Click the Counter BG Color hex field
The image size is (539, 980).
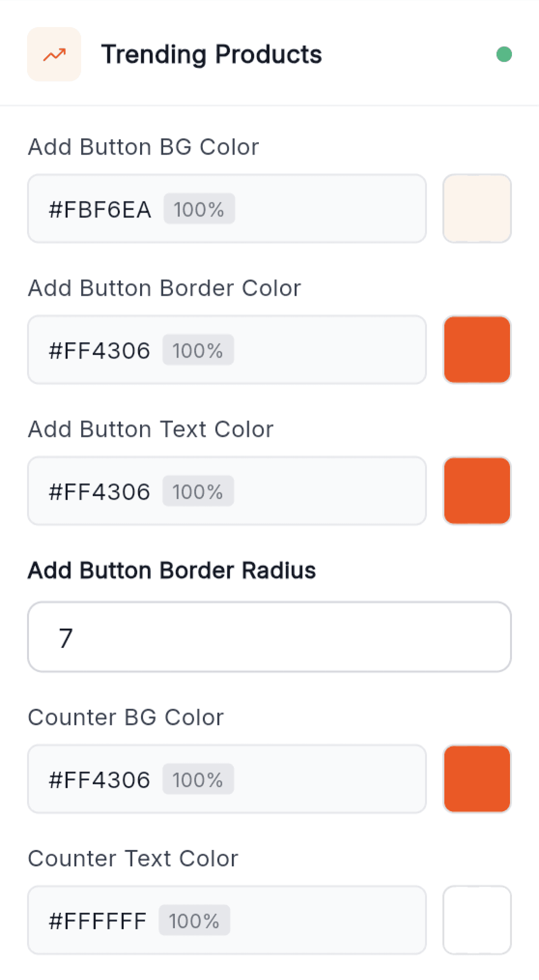click(x=227, y=778)
